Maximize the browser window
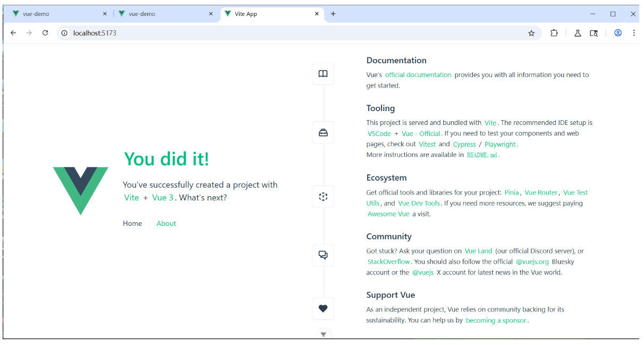The width and height of the screenshot is (644, 345). [613, 14]
